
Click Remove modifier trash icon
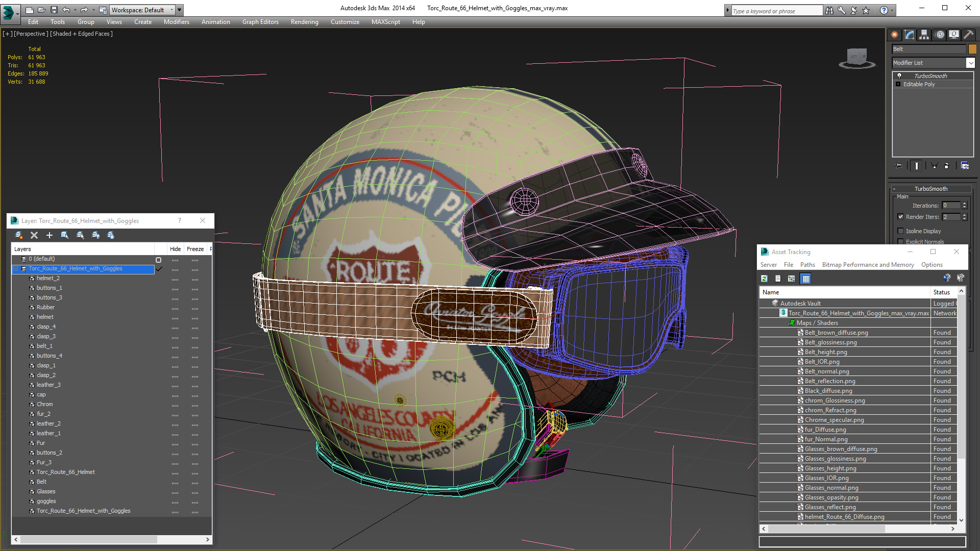(946, 166)
